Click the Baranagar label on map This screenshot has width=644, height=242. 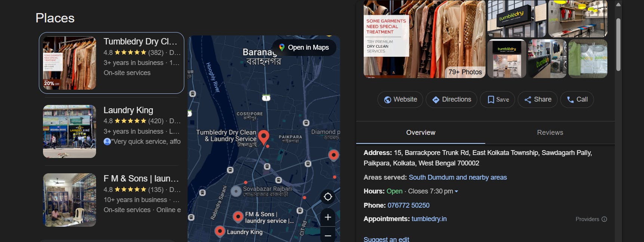(259, 52)
